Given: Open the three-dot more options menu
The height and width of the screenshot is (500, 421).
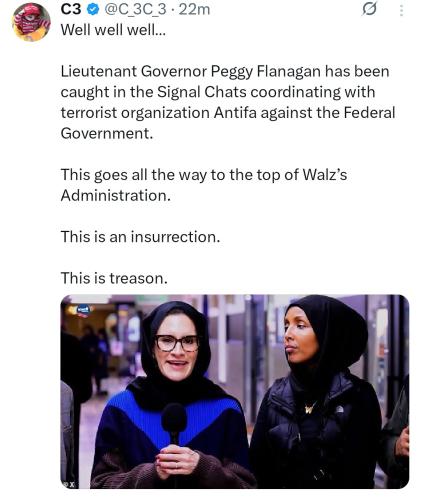Looking at the screenshot, I should tap(401, 9).
